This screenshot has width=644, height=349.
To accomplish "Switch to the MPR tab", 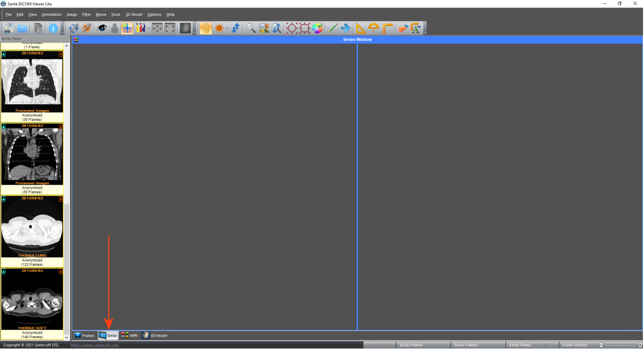I will click(x=130, y=335).
